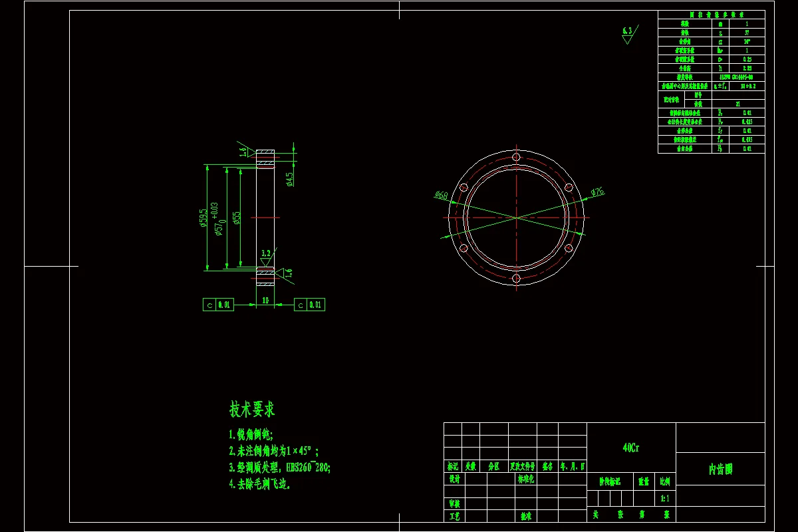
Task: Click the '重量' title block label
Action: 644,481
